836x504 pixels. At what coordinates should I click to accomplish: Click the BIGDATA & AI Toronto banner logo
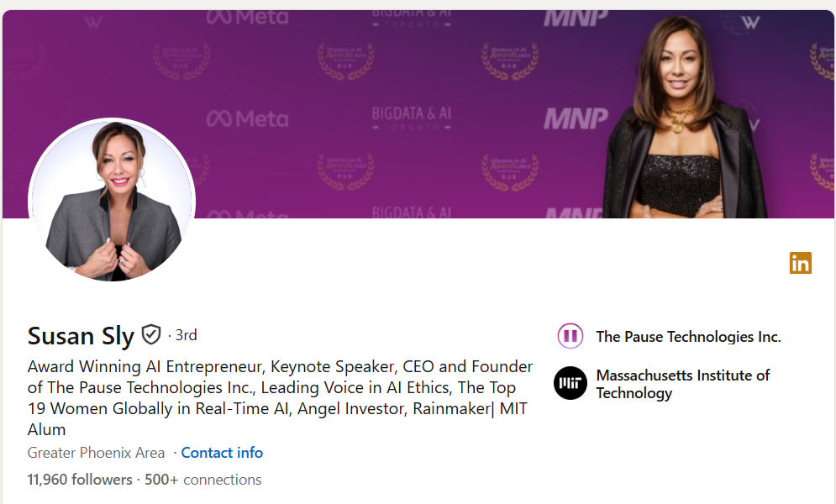(411, 118)
